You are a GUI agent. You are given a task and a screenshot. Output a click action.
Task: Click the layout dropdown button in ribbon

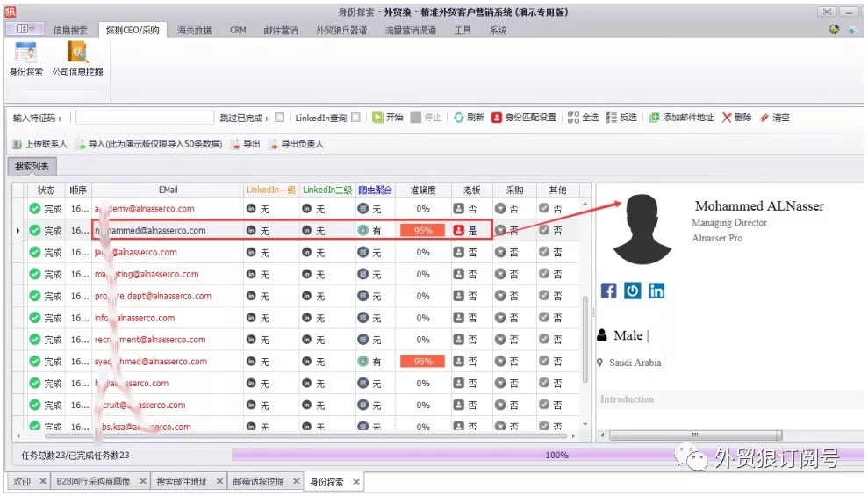coord(25,29)
